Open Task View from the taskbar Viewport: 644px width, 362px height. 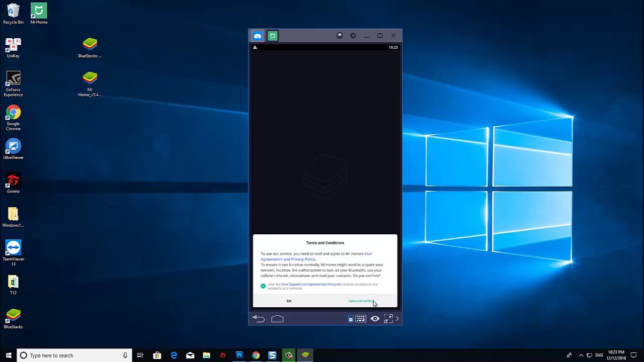point(140,355)
